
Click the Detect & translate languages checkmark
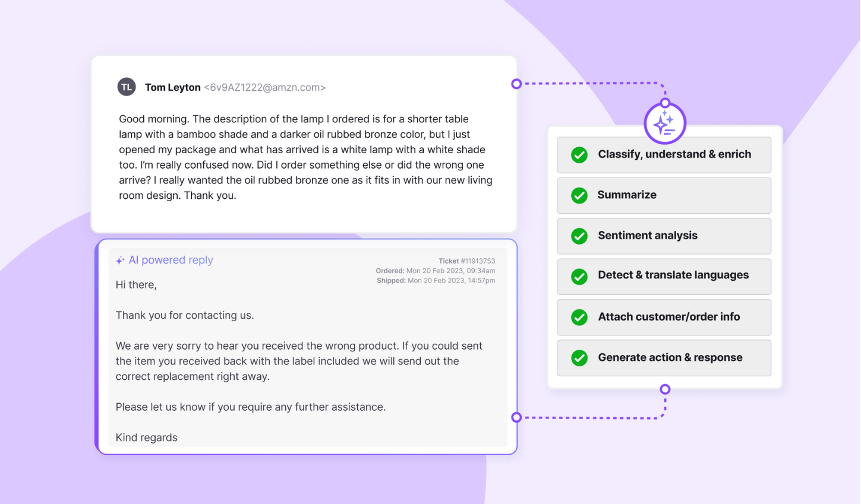pos(579,277)
